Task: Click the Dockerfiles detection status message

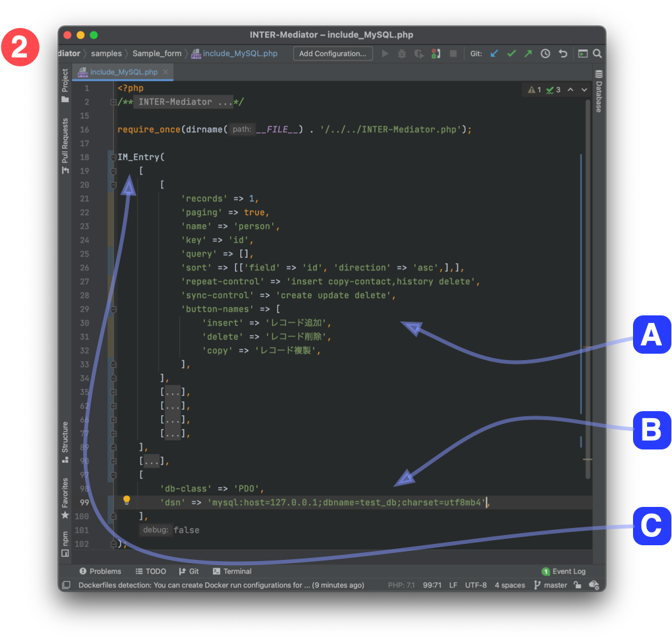Action: point(221,585)
